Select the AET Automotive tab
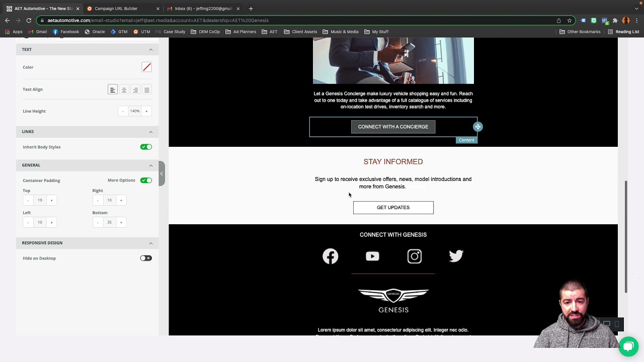The height and width of the screenshot is (362, 644). click(x=43, y=9)
